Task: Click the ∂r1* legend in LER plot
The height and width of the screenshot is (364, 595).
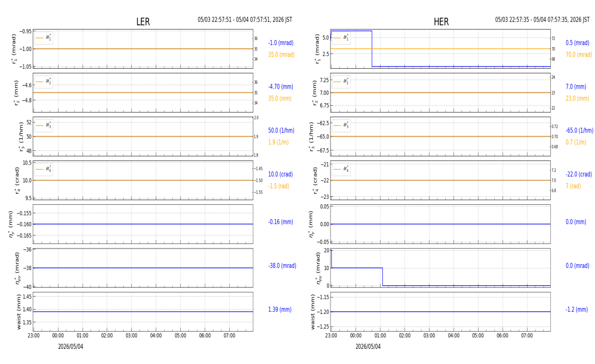Action: click(44, 38)
